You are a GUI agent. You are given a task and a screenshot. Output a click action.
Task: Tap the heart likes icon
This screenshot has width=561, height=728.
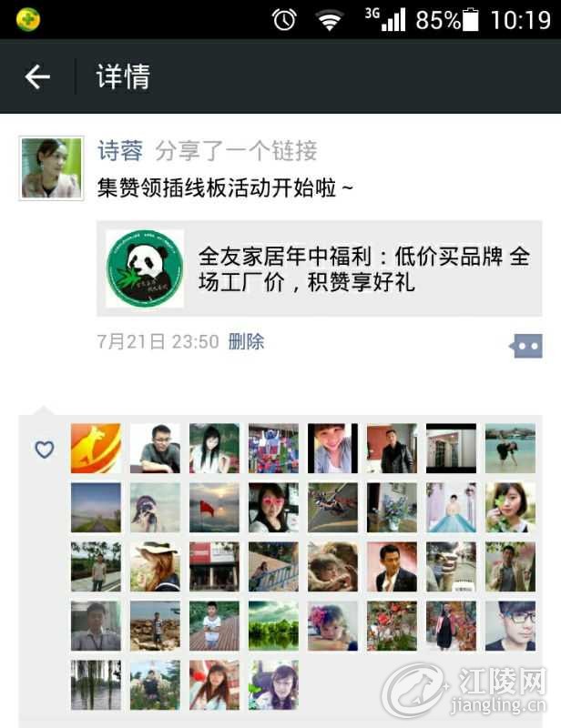45,449
